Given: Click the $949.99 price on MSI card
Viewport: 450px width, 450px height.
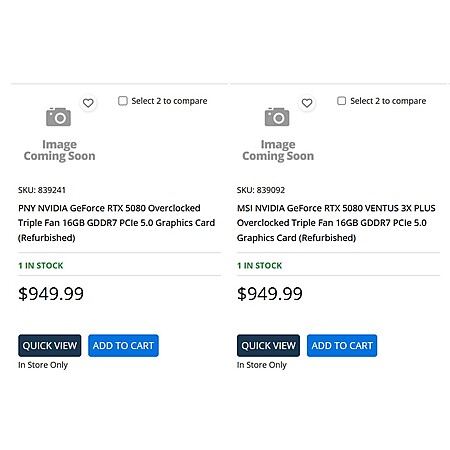Looking at the screenshot, I should tap(270, 294).
